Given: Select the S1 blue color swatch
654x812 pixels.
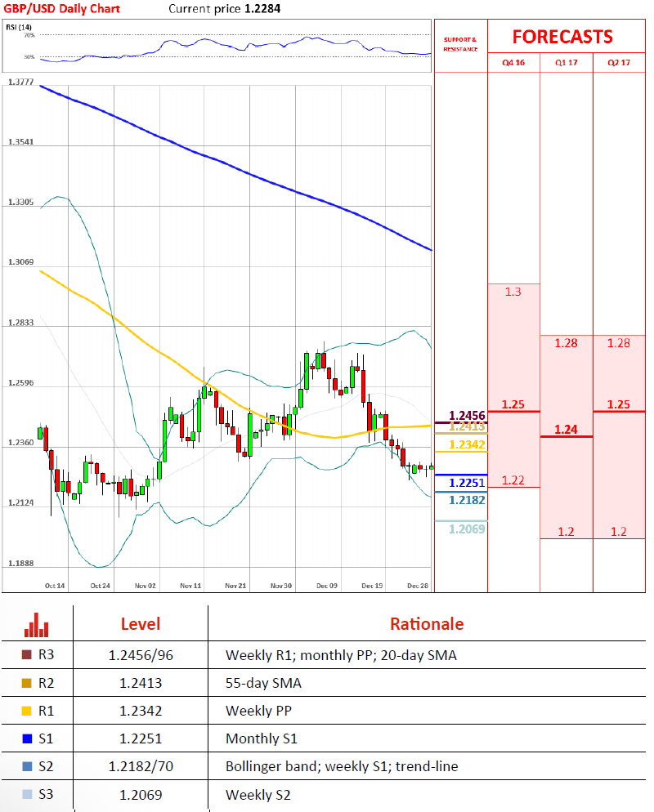Looking at the screenshot, I should click(x=28, y=738).
